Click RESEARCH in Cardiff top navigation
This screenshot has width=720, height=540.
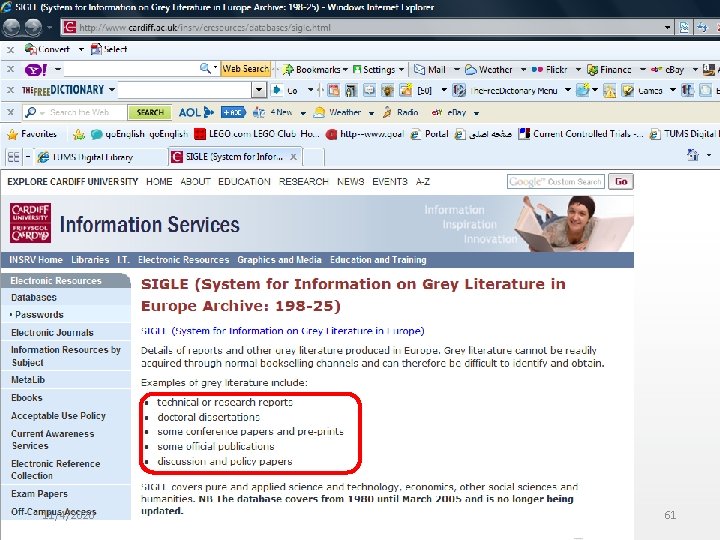304,181
